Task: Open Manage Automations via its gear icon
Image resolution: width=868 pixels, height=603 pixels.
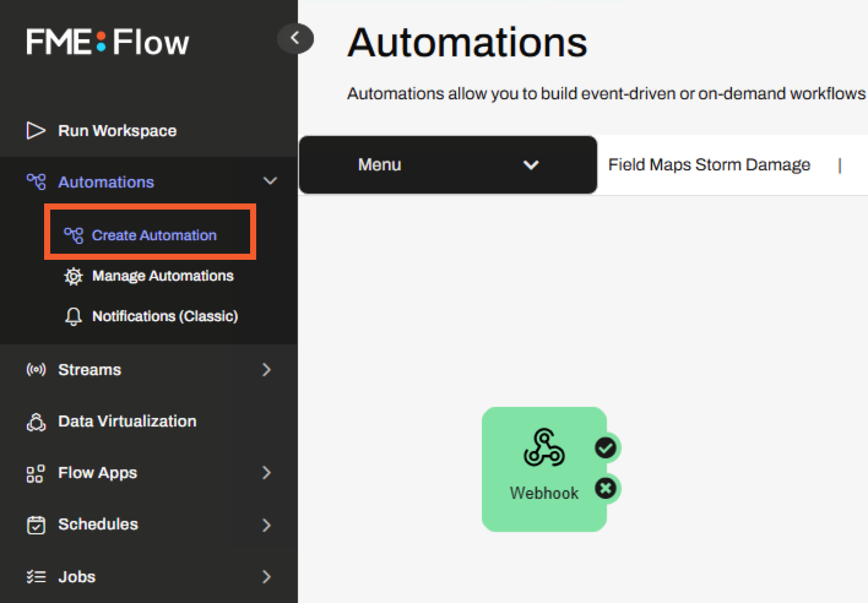Action: (74, 276)
